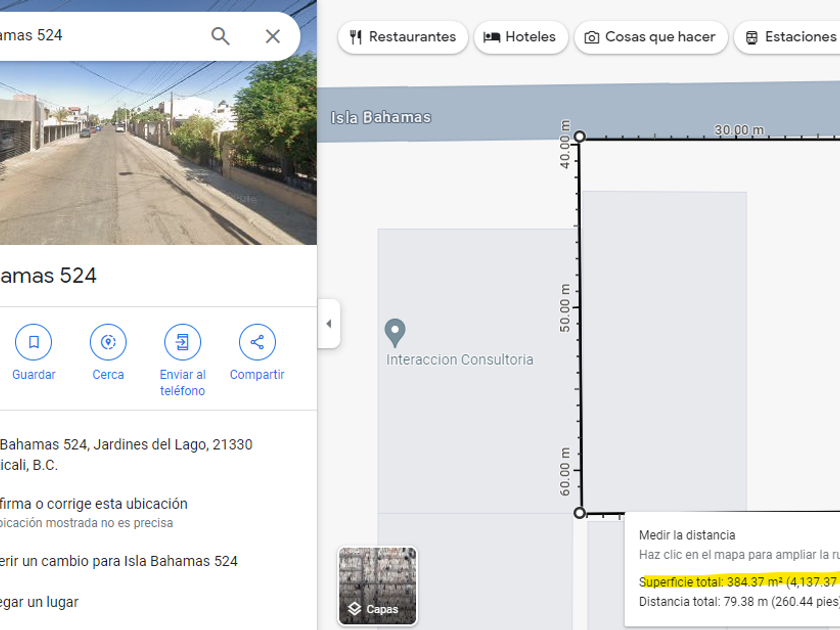
Task: Click the Compartir share icon
Action: point(257,342)
